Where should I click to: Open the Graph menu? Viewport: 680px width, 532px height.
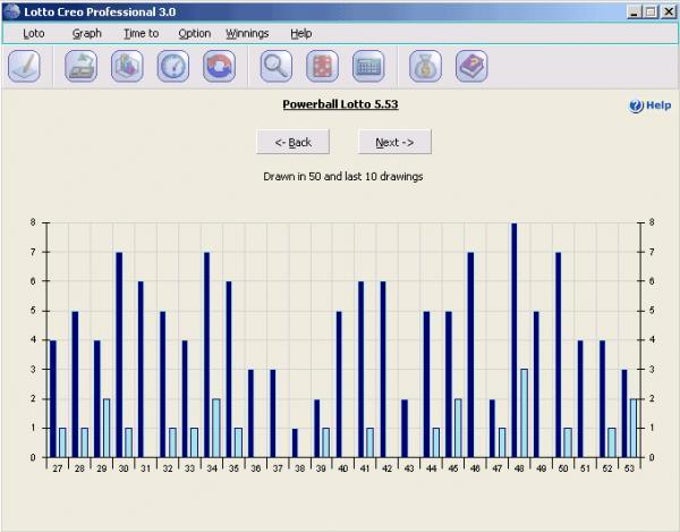click(x=87, y=33)
